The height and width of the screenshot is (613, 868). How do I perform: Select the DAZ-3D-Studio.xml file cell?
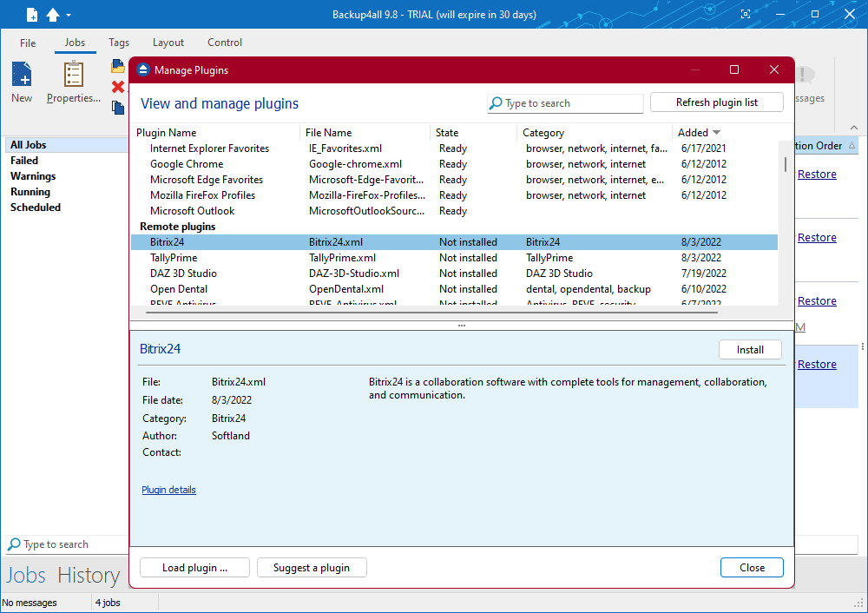(354, 273)
